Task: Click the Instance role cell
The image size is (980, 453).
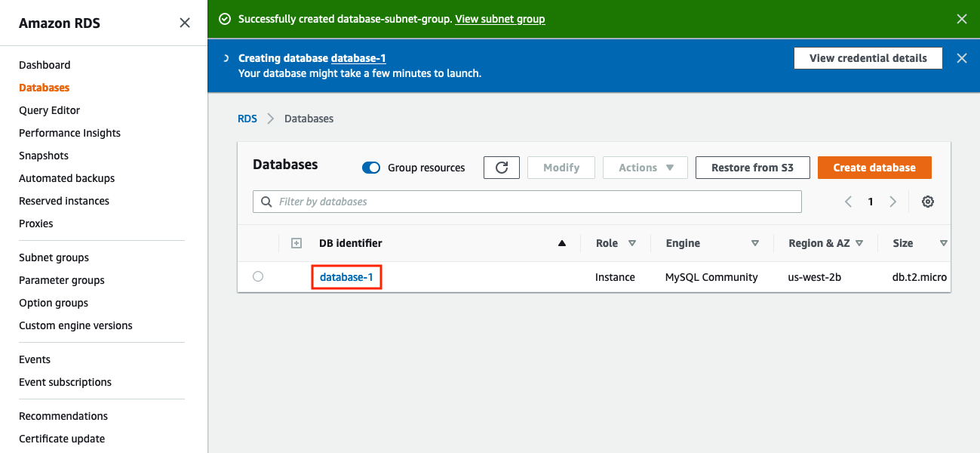Action: click(x=615, y=277)
